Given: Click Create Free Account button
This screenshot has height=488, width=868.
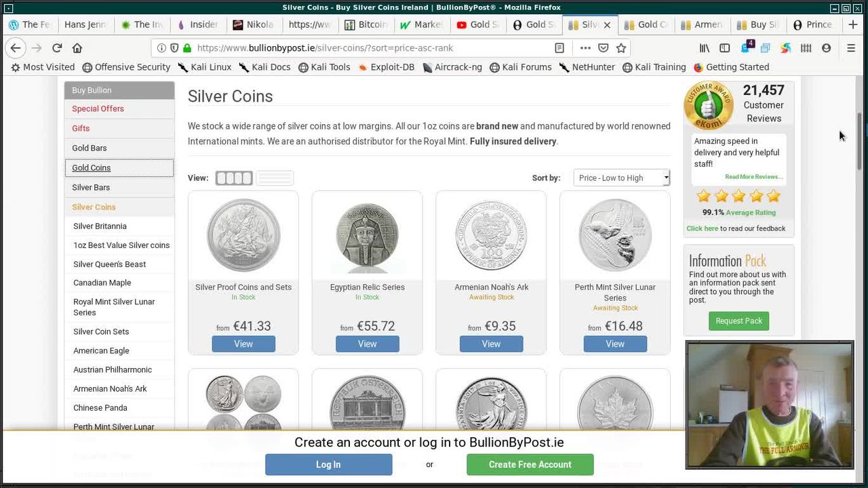Looking at the screenshot, I should coord(530,464).
